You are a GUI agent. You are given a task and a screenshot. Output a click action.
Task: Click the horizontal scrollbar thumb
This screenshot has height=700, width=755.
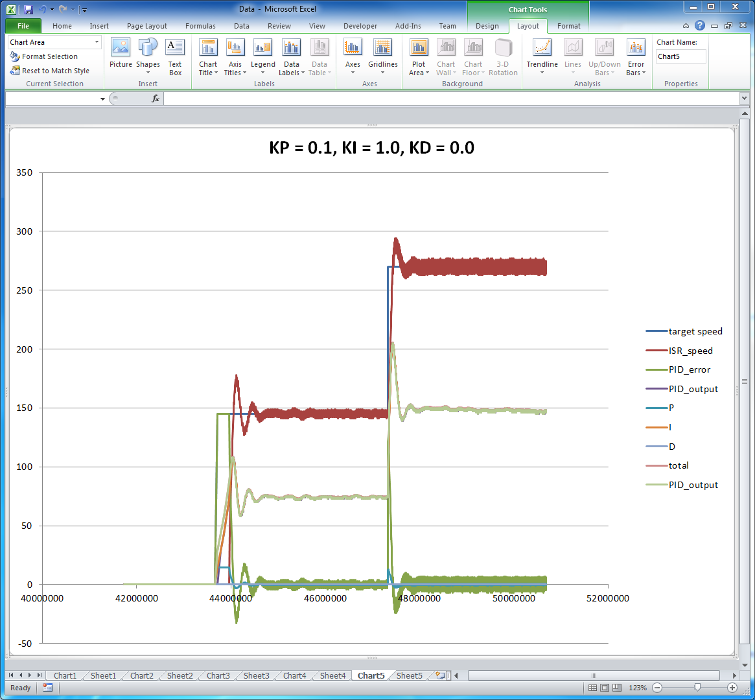[593, 675]
